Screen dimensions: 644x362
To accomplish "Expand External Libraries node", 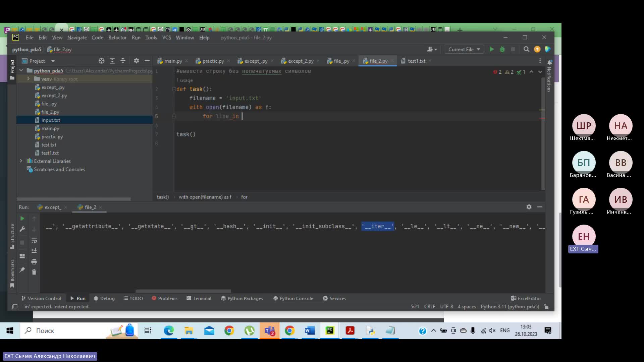I will pyautogui.click(x=21, y=161).
